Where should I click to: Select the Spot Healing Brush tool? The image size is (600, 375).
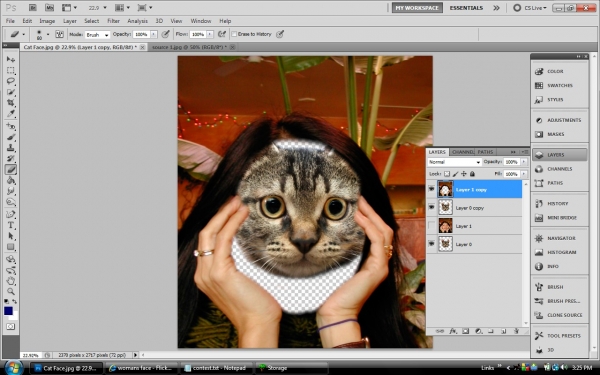(11, 126)
